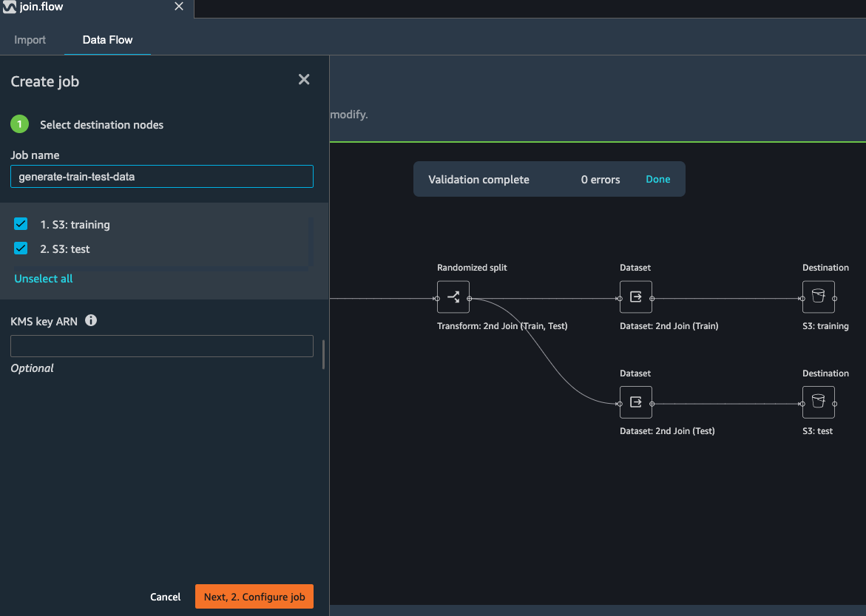Uncheck the S3: training checkbox
Image resolution: width=866 pixels, height=616 pixels.
tap(21, 224)
